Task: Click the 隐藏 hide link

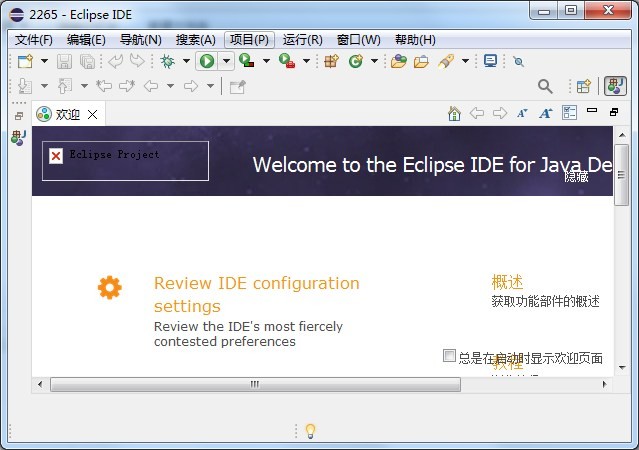Action: 576,176
